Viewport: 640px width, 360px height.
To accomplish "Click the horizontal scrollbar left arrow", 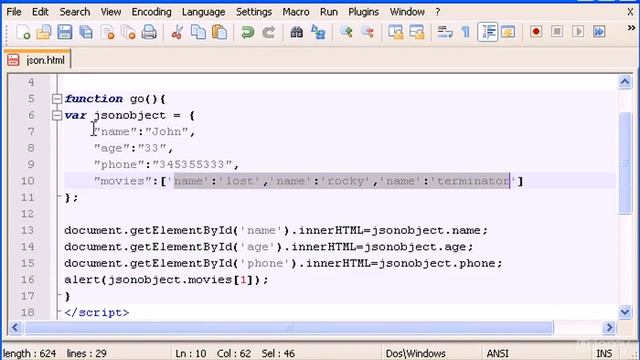I will (15, 327).
